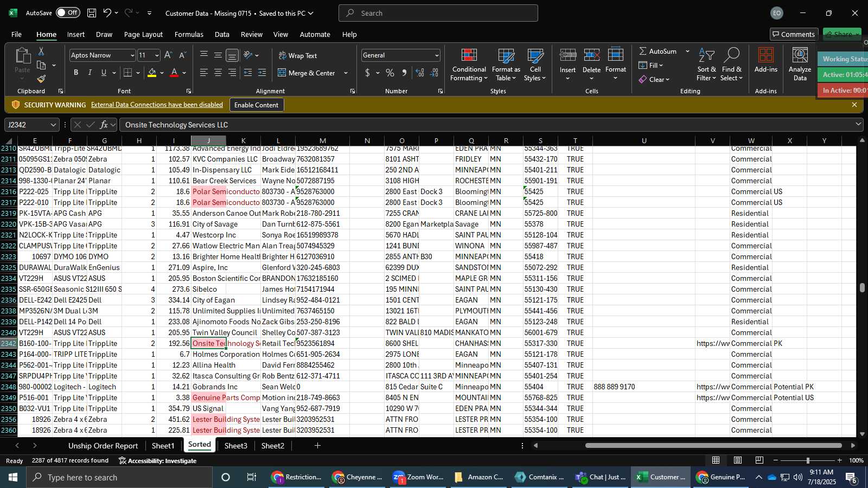Click Accessibility: Investigate in status bar
The image size is (868, 488).
pyautogui.click(x=157, y=460)
